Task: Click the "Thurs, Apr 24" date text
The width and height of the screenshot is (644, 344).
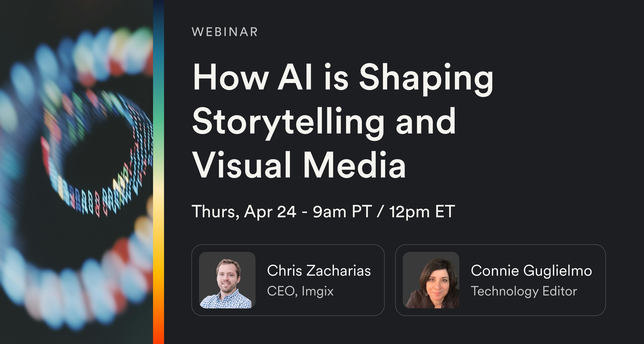Action: click(244, 212)
